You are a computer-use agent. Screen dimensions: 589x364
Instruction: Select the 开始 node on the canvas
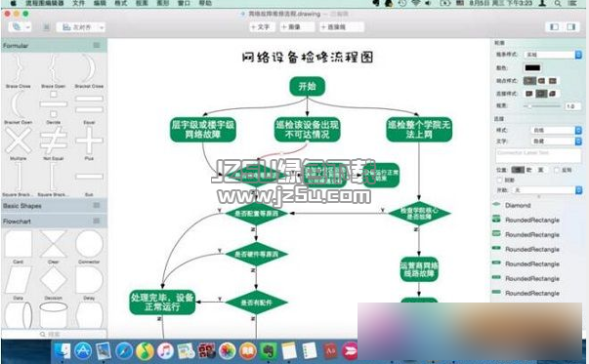[x=307, y=86]
